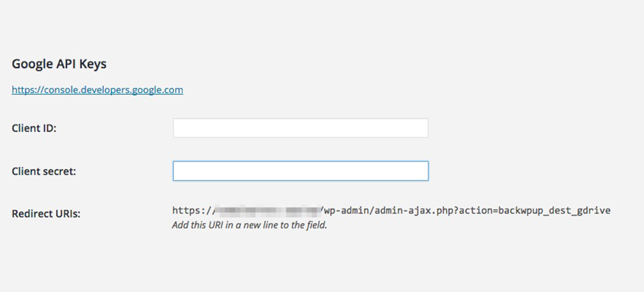
Task: Click the Google API Keys heading
Action: click(x=59, y=63)
